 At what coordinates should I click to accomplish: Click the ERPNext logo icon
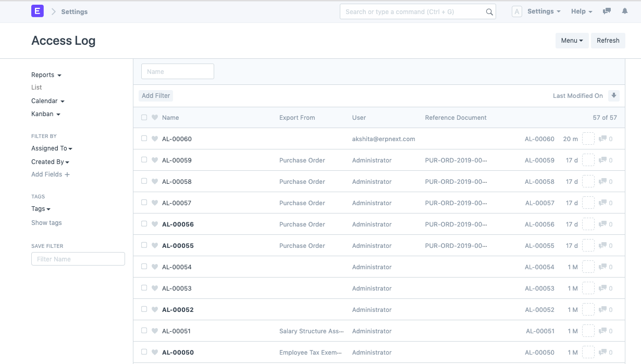click(37, 11)
